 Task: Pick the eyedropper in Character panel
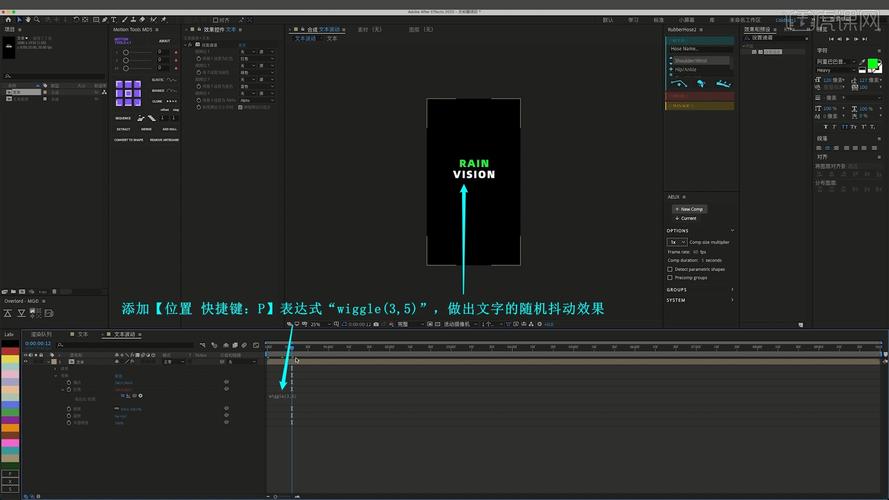pos(862,62)
